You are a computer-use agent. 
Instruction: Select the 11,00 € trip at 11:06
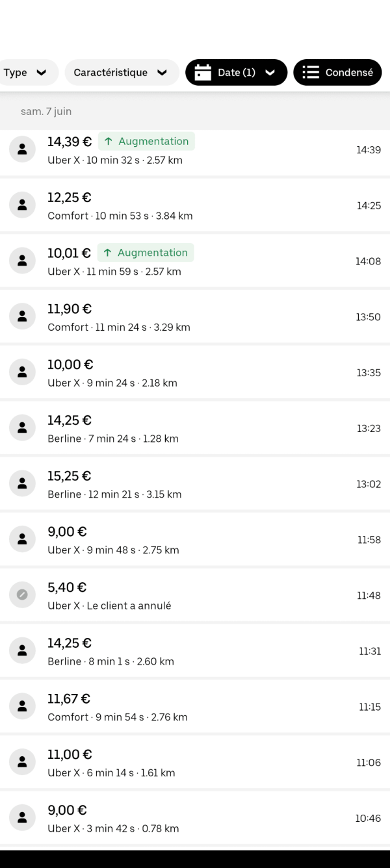(195, 763)
